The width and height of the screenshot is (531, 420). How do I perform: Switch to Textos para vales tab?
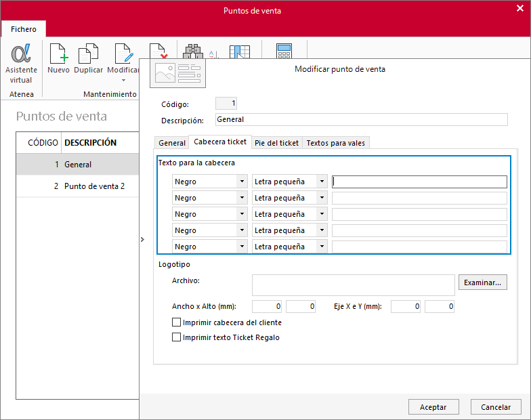click(336, 143)
